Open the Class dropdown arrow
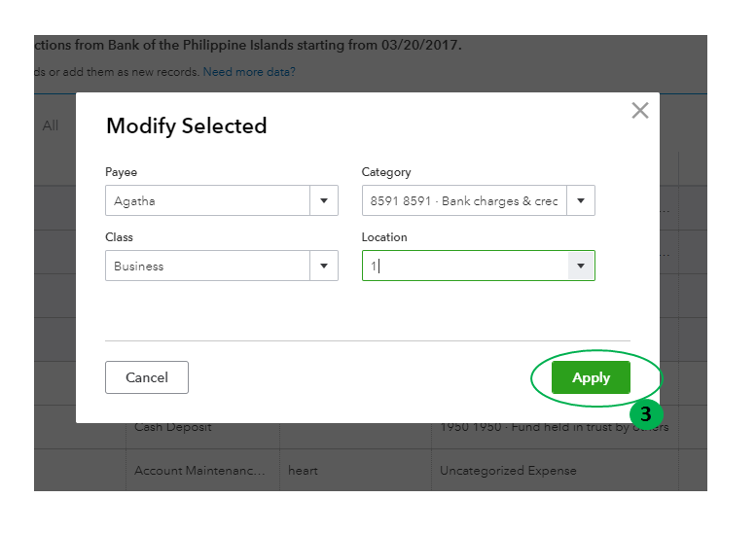The image size is (756, 534). pyautogui.click(x=324, y=266)
